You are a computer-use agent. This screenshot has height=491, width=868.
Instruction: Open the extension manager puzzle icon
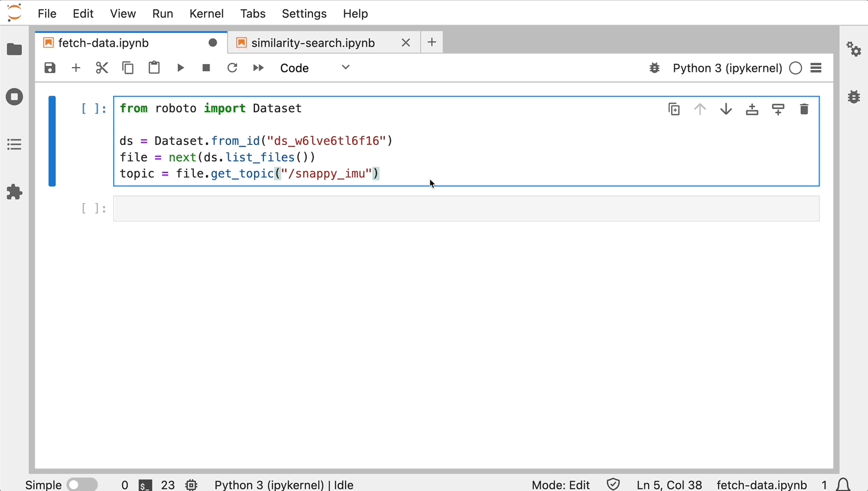tap(14, 192)
